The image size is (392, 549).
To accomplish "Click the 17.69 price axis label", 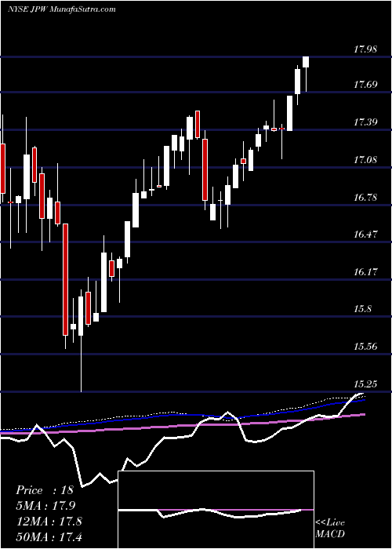I will pyautogui.click(x=365, y=84).
